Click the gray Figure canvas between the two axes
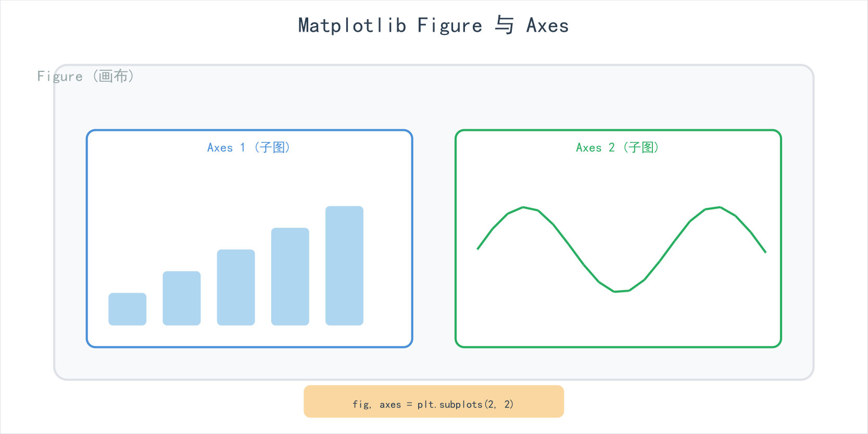Viewport: 868px width, 434px height. [x=434, y=239]
